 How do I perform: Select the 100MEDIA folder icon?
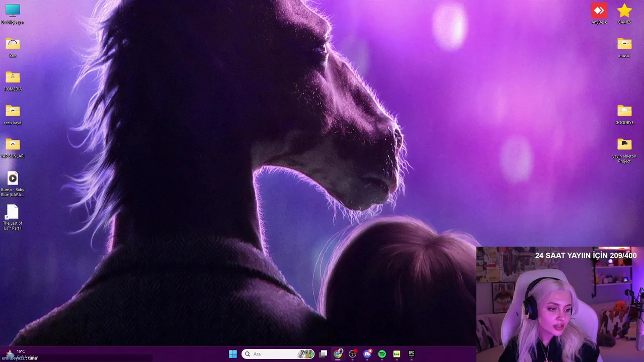point(13,80)
